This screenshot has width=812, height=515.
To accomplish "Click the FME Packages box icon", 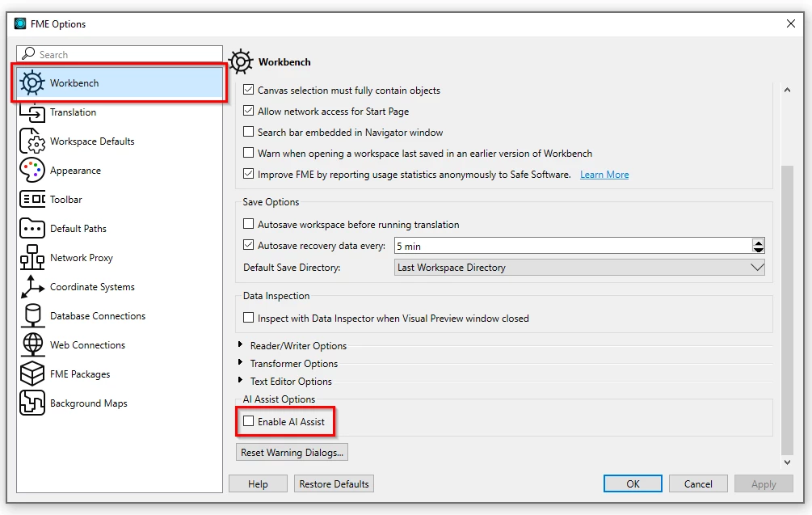I will point(32,374).
